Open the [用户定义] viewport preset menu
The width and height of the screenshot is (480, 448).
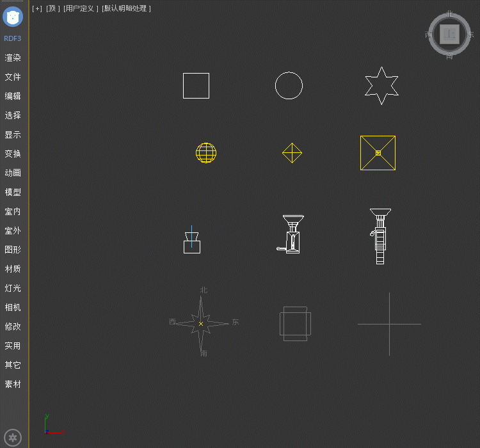pyautogui.click(x=81, y=8)
